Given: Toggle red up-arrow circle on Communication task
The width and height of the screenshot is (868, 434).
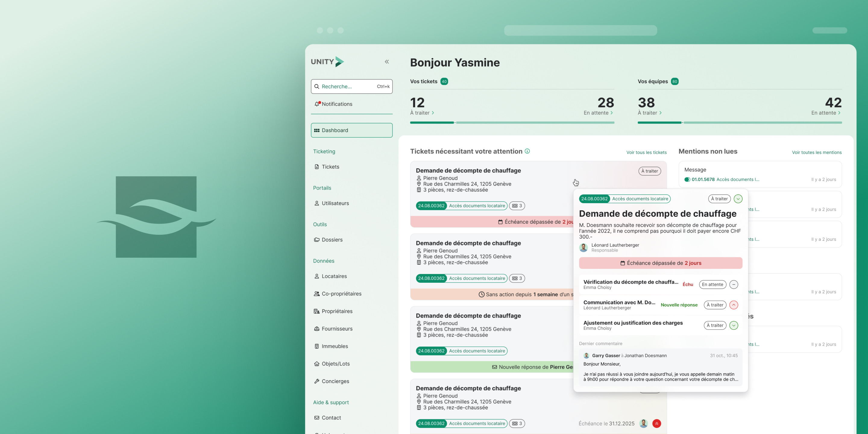Looking at the screenshot, I should 734,305.
